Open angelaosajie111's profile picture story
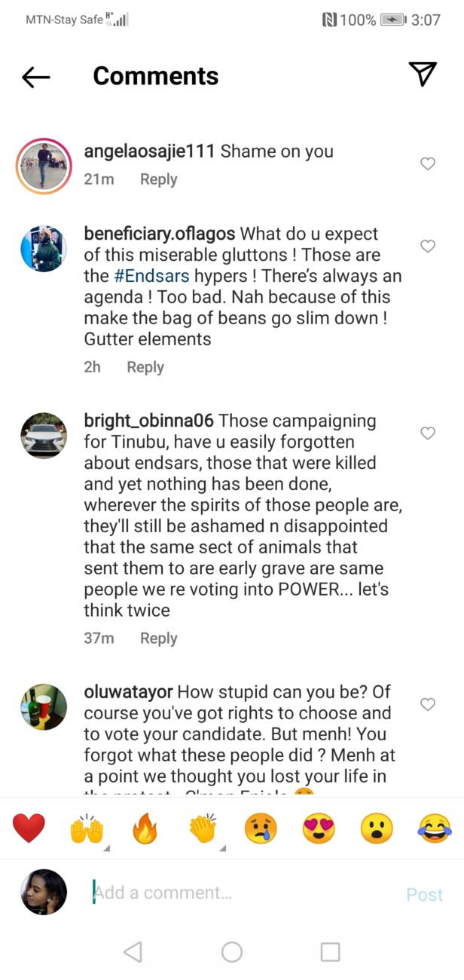Viewport: 464px width, 980px height. click(x=44, y=166)
